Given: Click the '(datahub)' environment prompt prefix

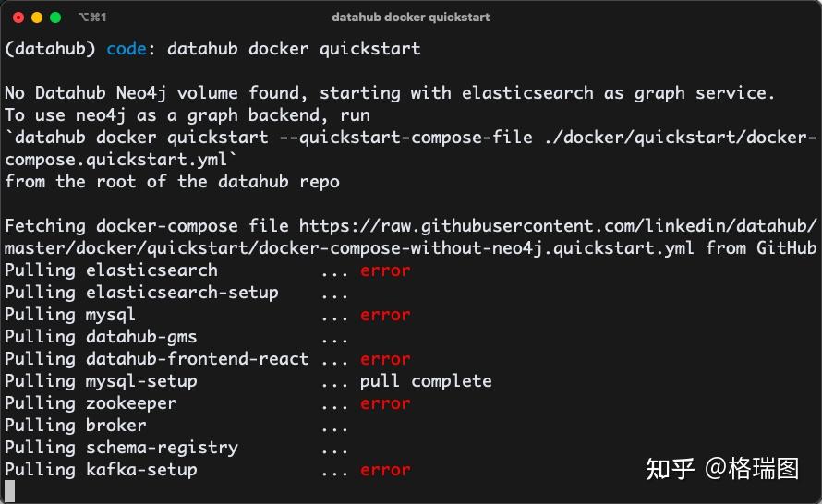Looking at the screenshot, I should pos(50,48).
